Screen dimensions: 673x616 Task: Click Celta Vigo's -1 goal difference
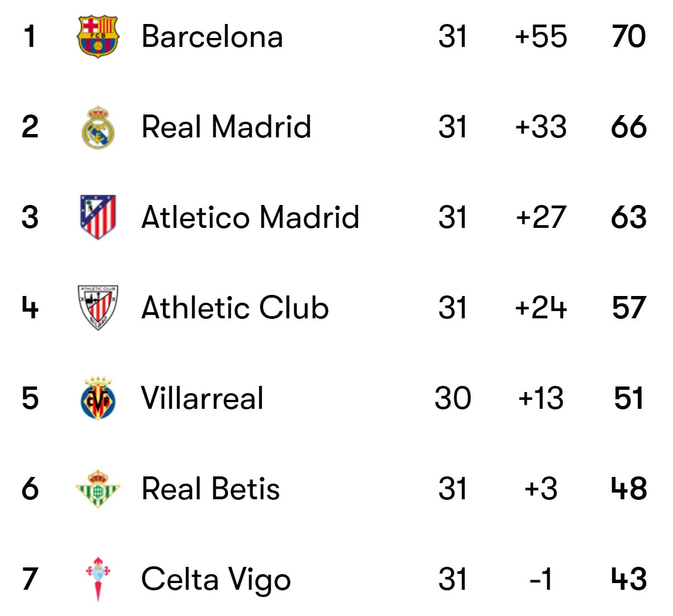541,579
